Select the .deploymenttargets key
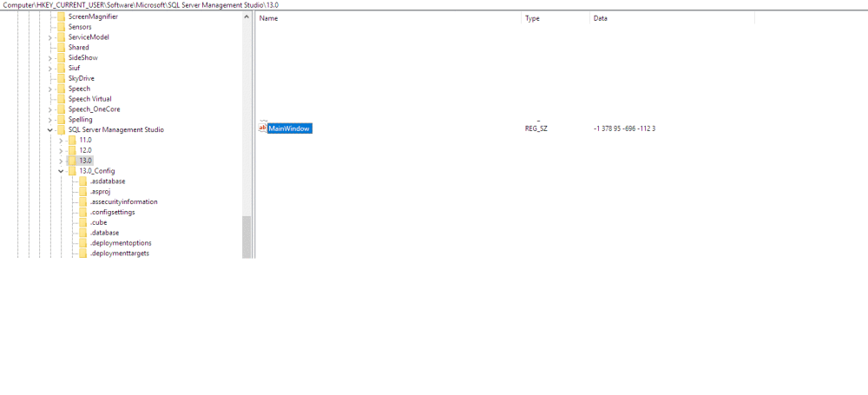This screenshot has width=868, height=395. coord(120,253)
